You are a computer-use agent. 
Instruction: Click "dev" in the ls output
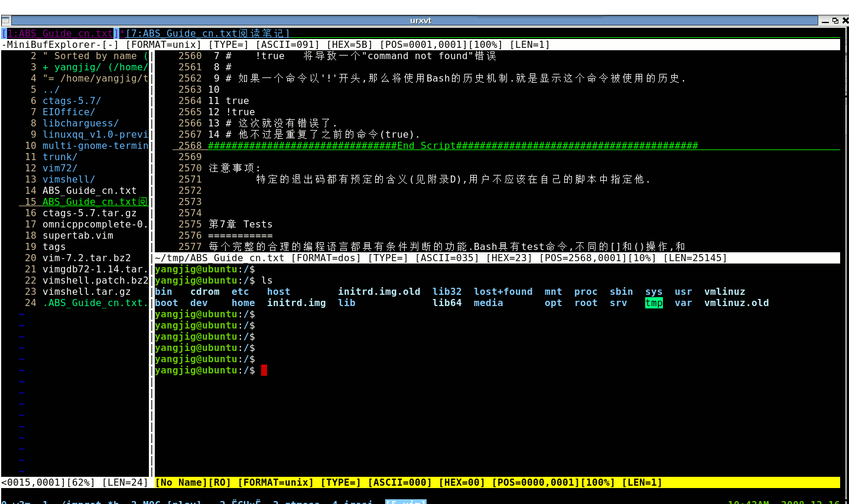[x=199, y=303]
